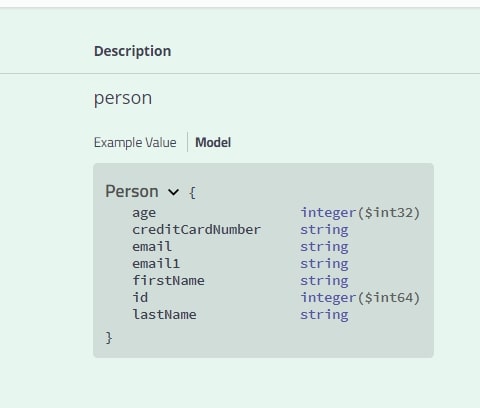Viewport: 480px width, 408px height.
Task: Switch to the Example Value tab
Action: 135,143
